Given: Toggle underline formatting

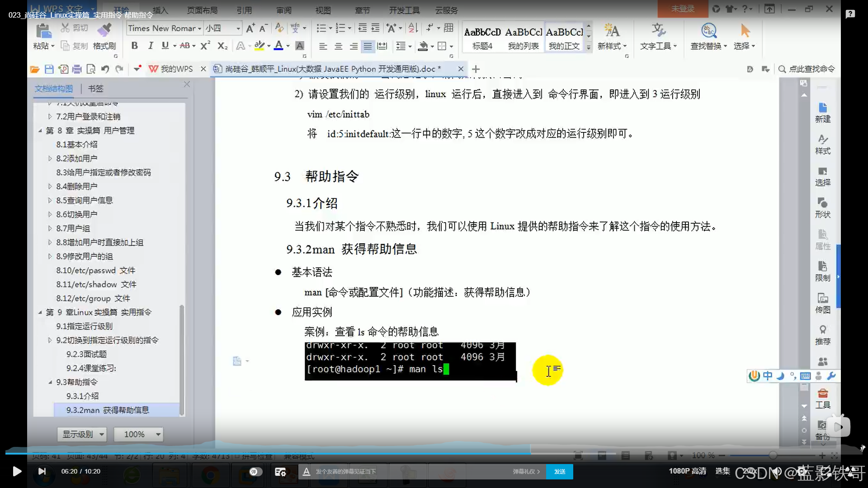Looking at the screenshot, I should [x=165, y=46].
